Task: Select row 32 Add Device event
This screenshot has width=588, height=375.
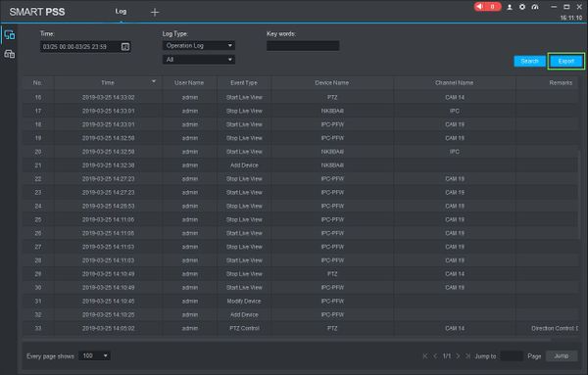Action: point(300,314)
